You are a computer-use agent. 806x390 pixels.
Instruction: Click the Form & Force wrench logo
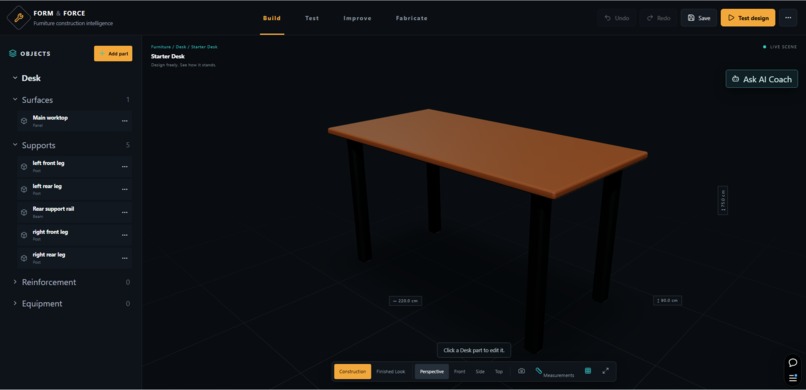pyautogui.click(x=19, y=18)
